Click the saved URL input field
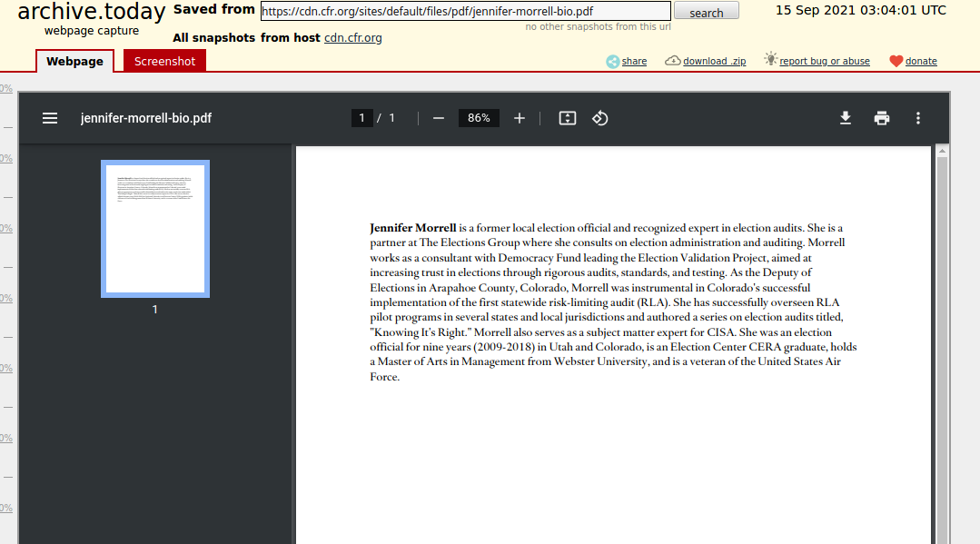Viewport: 980px width, 544px height. pyautogui.click(x=466, y=11)
